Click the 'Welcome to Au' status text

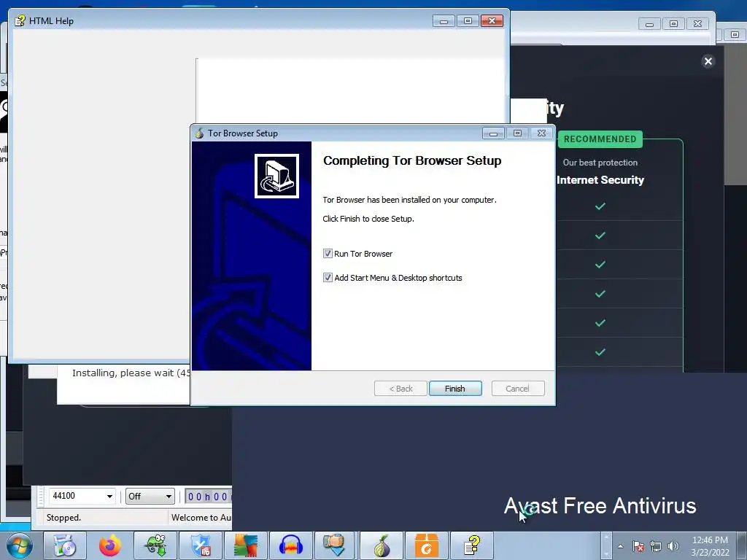click(201, 518)
